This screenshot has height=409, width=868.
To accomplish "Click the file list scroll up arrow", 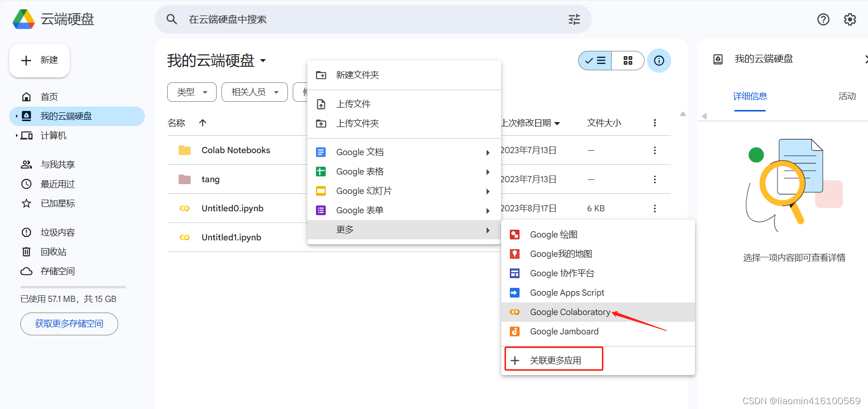I will pos(683,114).
